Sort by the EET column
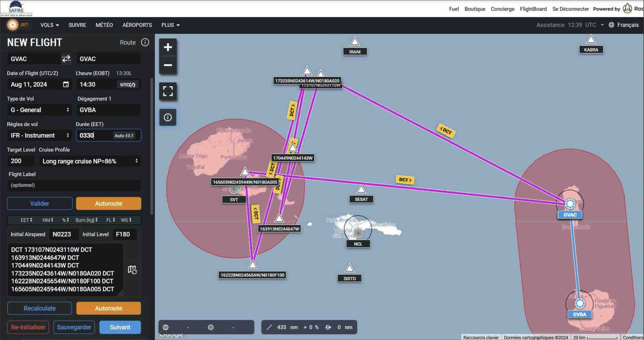This screenshot has width=644, height=340. [26, 220]
